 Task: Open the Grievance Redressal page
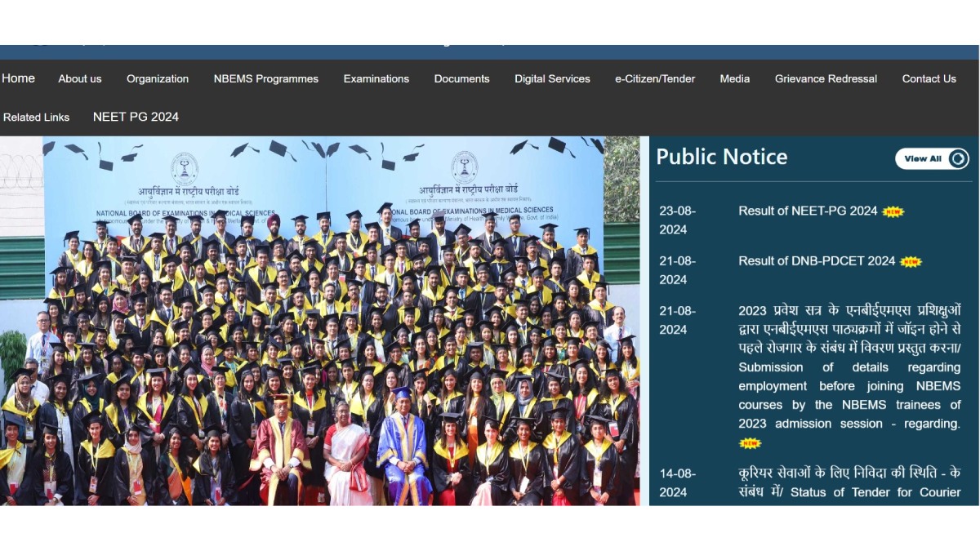pos(825,78)
